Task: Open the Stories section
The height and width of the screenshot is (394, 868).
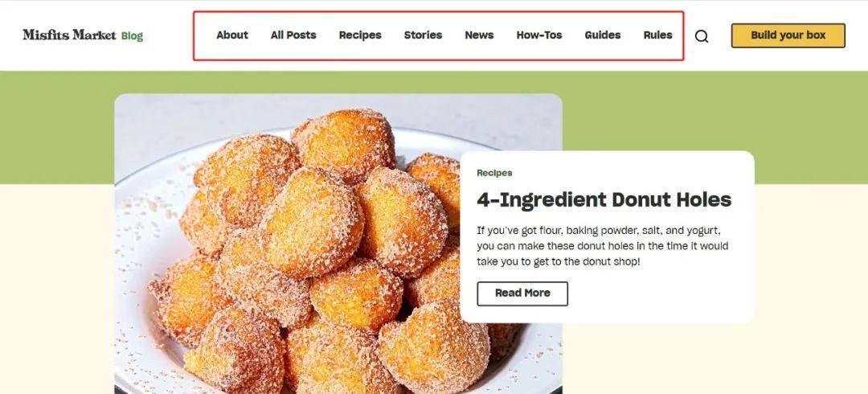Action: [x=423, y=35]
